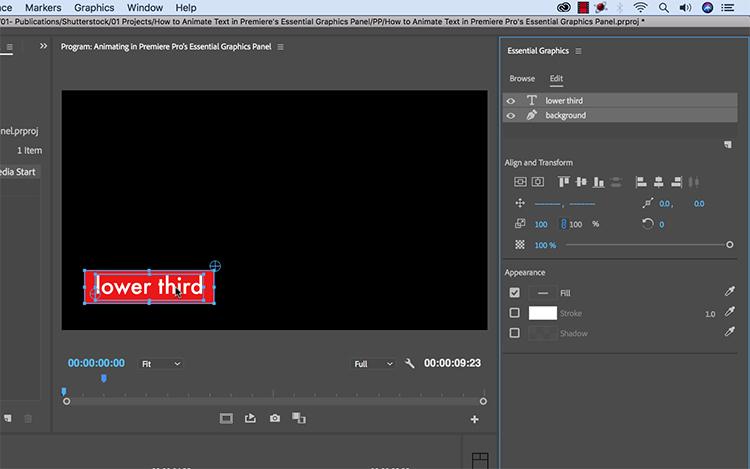
Task: Toggle the uniform scale link icon
Action: point(563,224)
